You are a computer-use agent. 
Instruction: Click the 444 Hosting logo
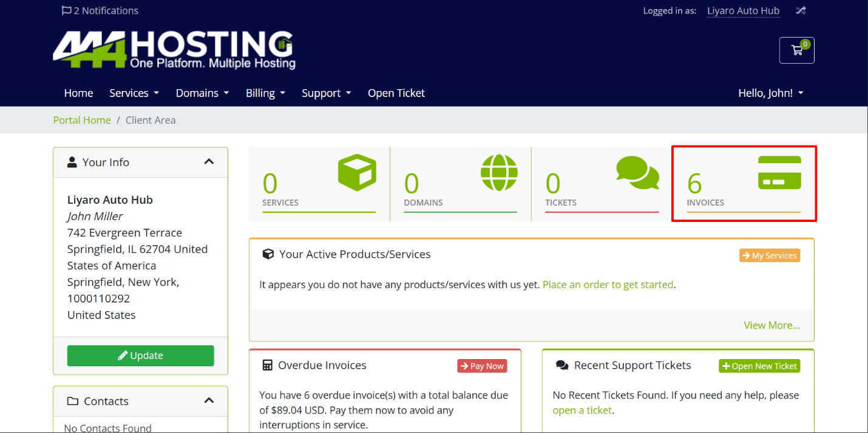click(174, 50)
